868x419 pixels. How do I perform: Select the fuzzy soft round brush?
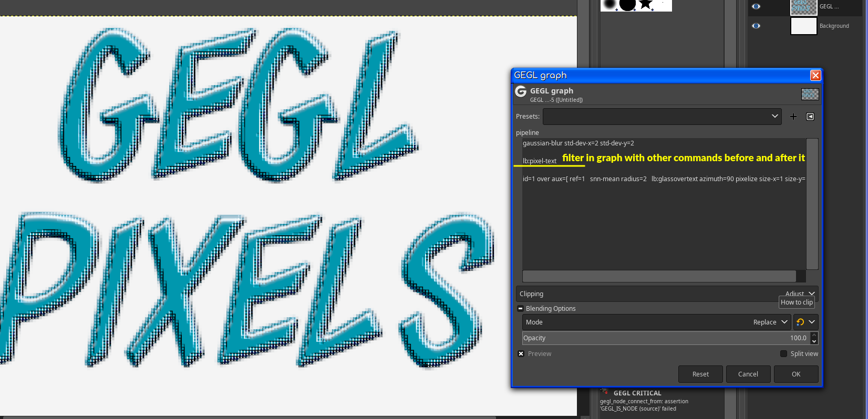tap(609, 5)
